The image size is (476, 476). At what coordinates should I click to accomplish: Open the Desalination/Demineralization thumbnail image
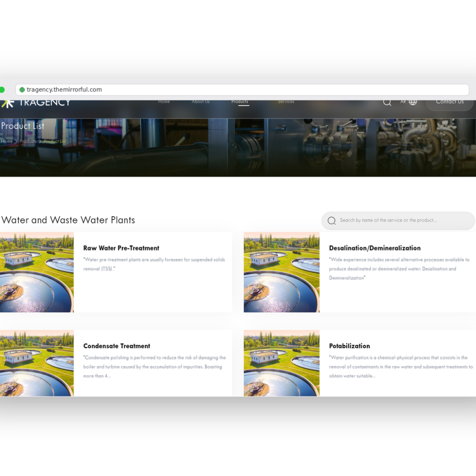pyautogui.click(x=282, y=272)
